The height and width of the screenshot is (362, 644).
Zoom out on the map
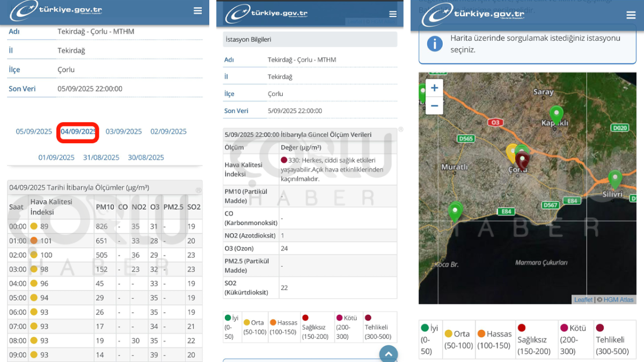tap(434, 106)
